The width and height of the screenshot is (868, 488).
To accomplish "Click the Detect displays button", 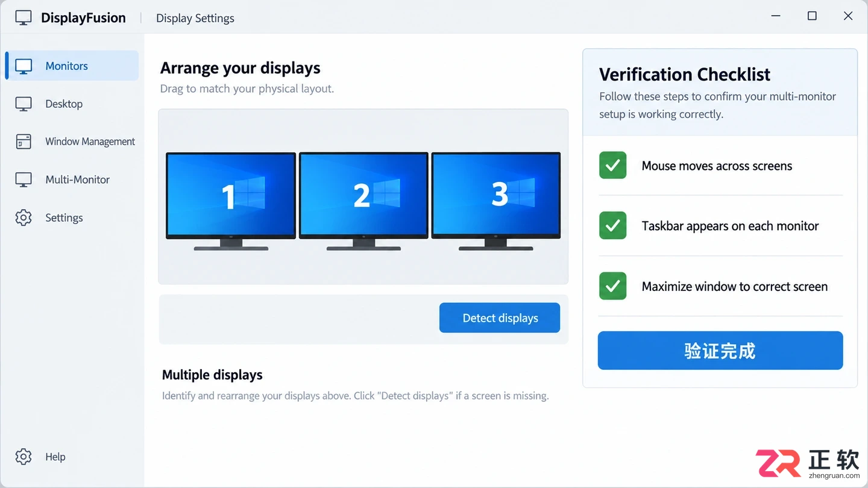I will pyautogui.click(x=500, y=318).
